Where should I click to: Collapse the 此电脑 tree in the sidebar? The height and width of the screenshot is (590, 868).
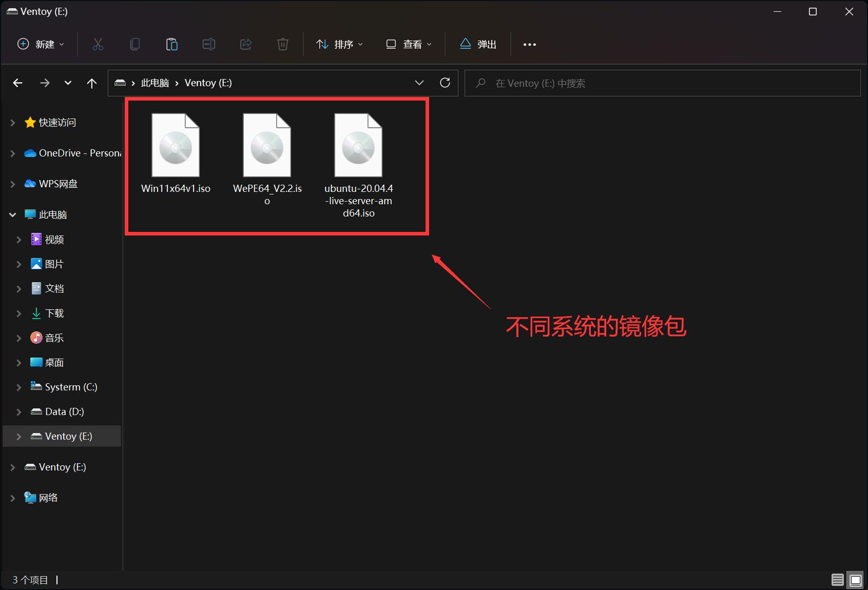tap(12, 214)
